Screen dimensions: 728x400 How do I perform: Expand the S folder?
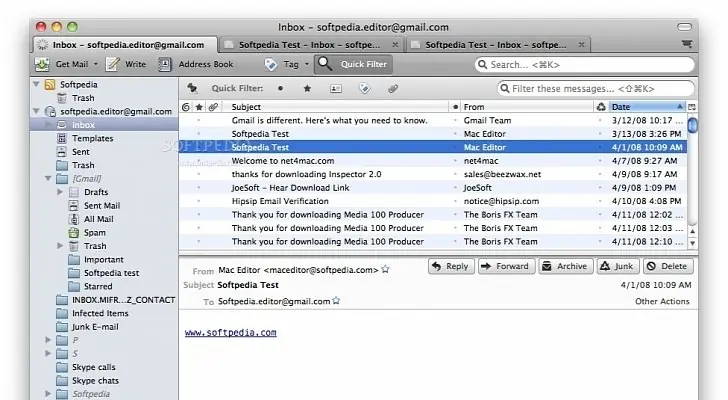(48, 354)
